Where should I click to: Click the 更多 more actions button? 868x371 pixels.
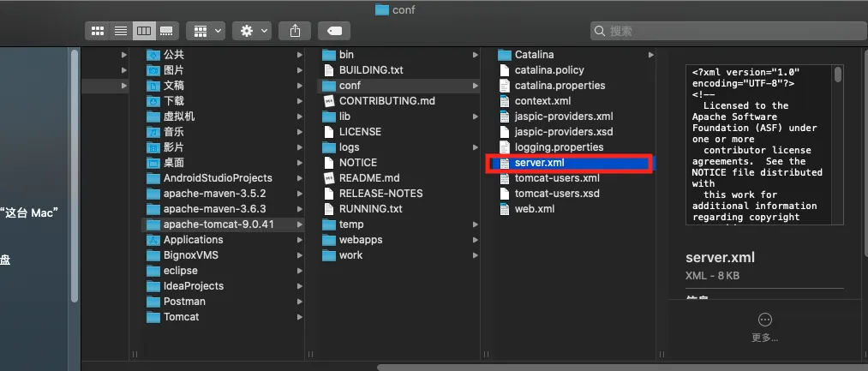(764, 326)
